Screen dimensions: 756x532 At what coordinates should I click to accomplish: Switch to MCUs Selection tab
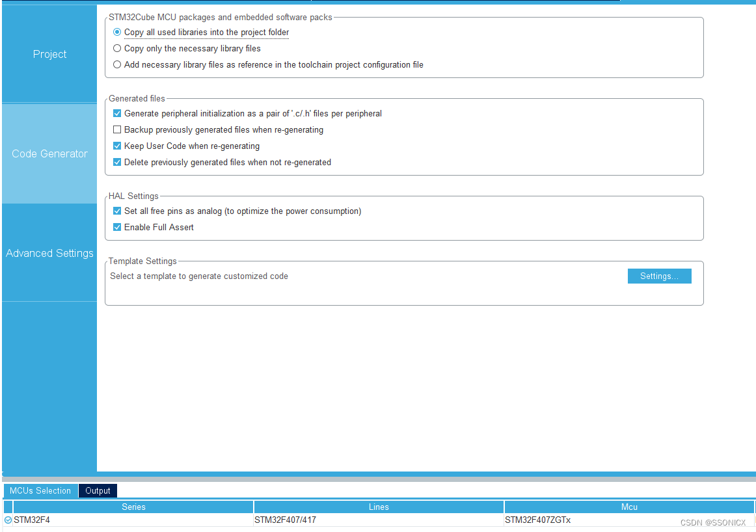pos(40,490)
